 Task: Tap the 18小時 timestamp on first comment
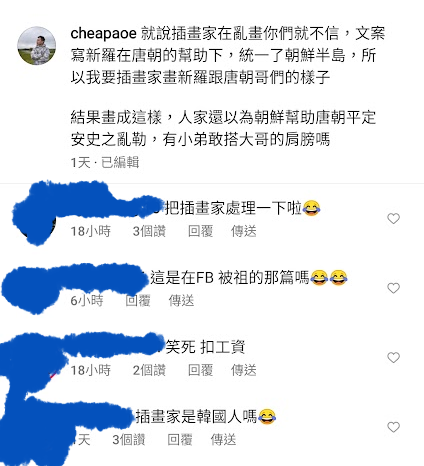tap(91, 231)
